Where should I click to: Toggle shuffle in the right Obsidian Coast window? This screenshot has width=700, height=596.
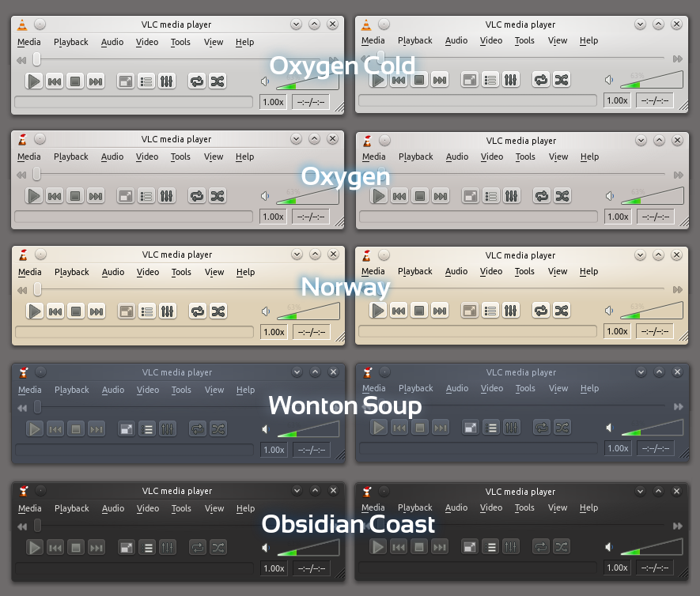click(561, 546)
